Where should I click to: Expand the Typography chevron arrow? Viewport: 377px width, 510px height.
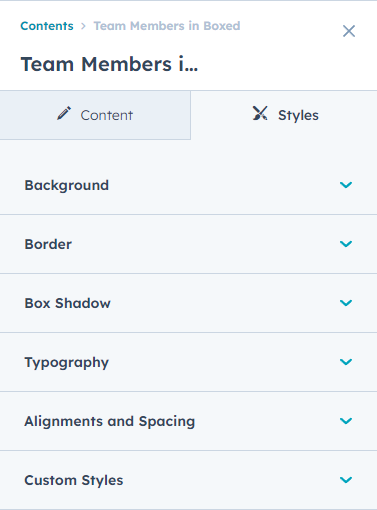pyautogui.click(x=346, y=362)
